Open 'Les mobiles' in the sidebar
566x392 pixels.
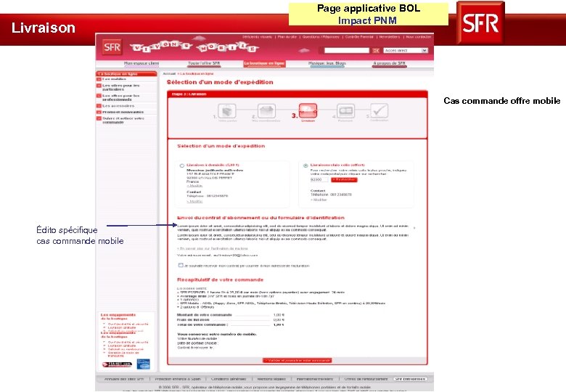pos(114,78)
